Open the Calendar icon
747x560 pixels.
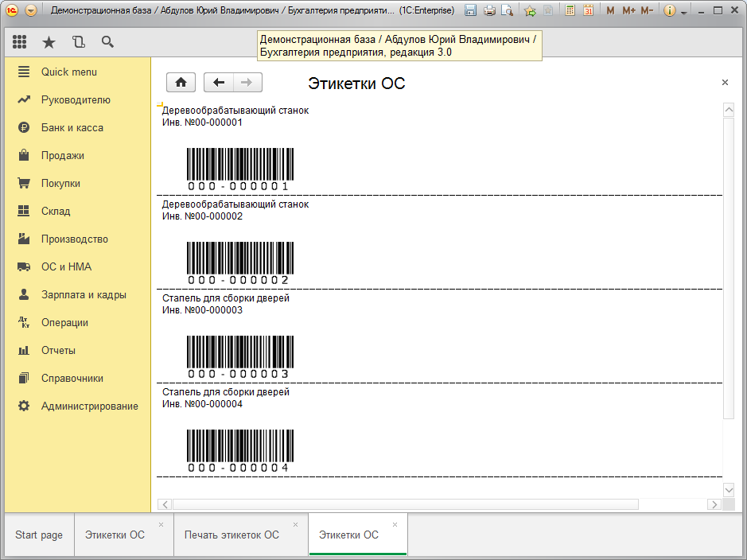[589, 10]
